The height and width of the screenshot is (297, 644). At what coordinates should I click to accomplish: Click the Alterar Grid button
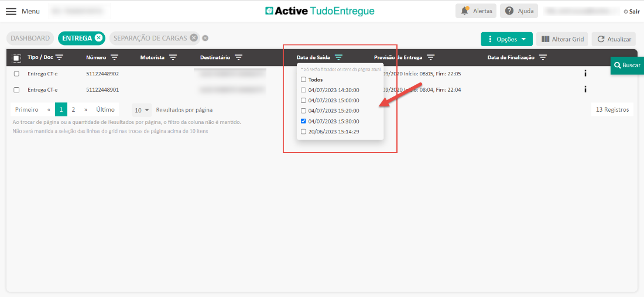(x=562, y=39)
